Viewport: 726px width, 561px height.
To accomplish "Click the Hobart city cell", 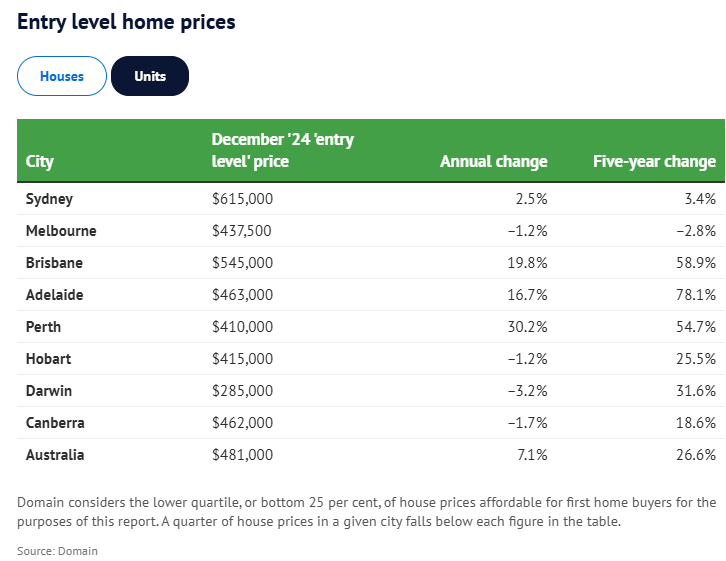I will [48, 359].
